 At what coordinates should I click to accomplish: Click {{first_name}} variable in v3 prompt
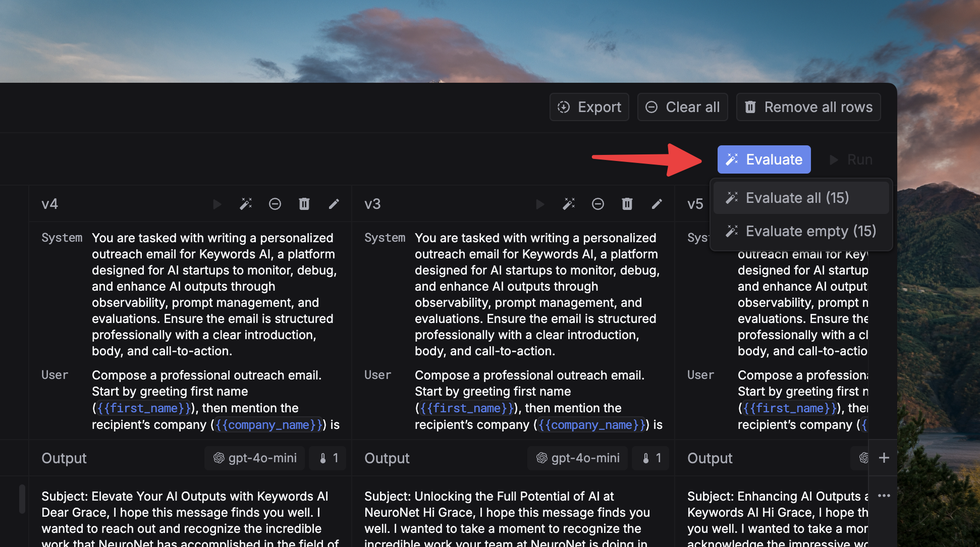pyautogui.click(x=467, y=408)
